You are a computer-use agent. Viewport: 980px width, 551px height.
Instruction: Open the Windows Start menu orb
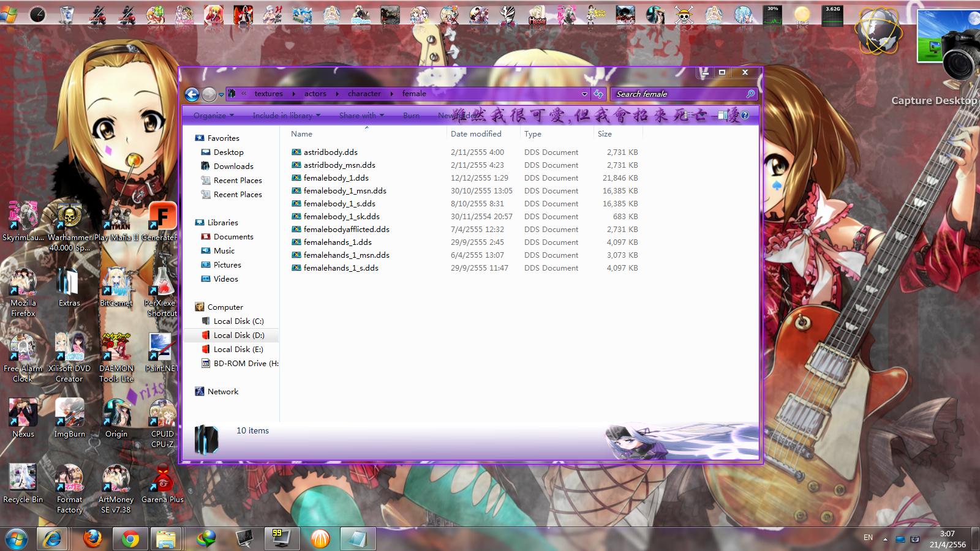point(17,539)
